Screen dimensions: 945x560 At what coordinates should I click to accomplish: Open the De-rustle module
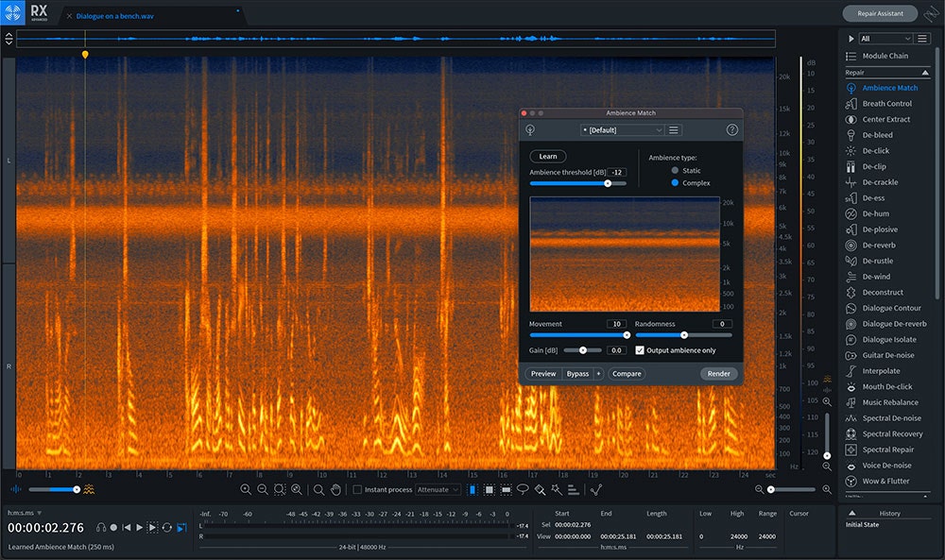878,261
